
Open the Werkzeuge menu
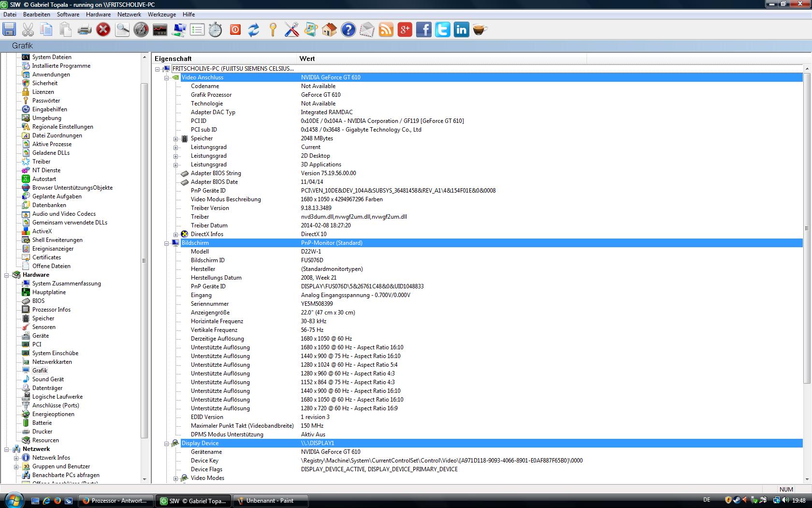point(162,15)
